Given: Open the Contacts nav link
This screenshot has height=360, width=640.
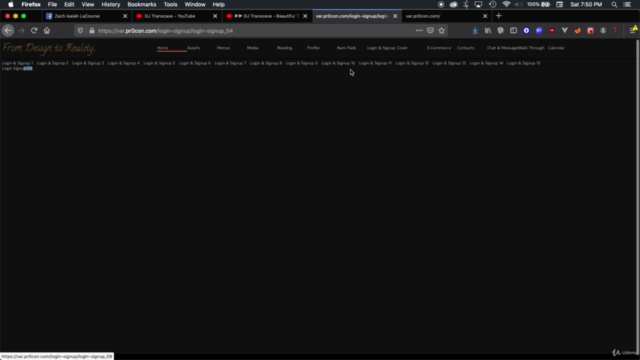Looking at the screenshot, I should 465,48.
